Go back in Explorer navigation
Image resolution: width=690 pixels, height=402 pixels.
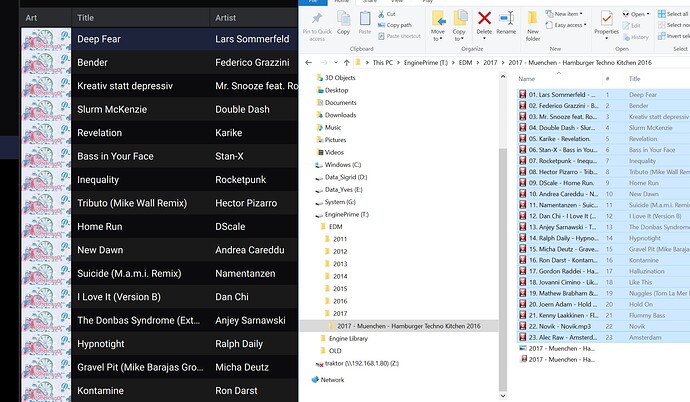(308, 62)
